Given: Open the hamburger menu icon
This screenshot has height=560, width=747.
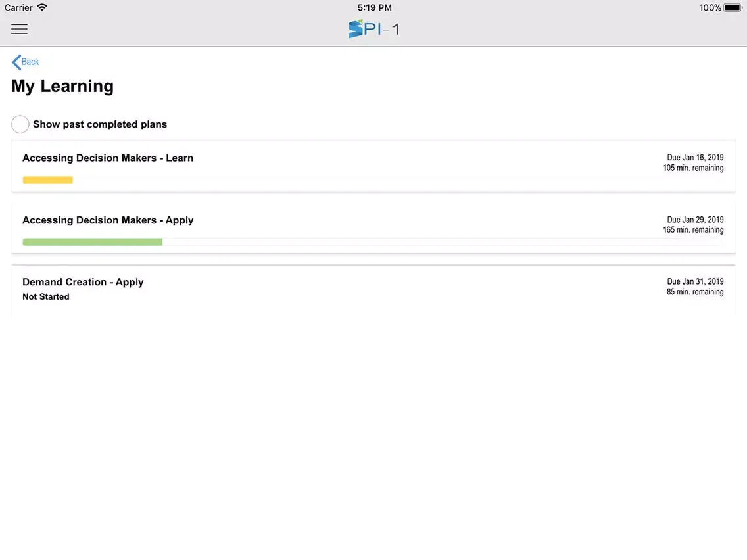Looking at the screenshot, I should (20, 29).
